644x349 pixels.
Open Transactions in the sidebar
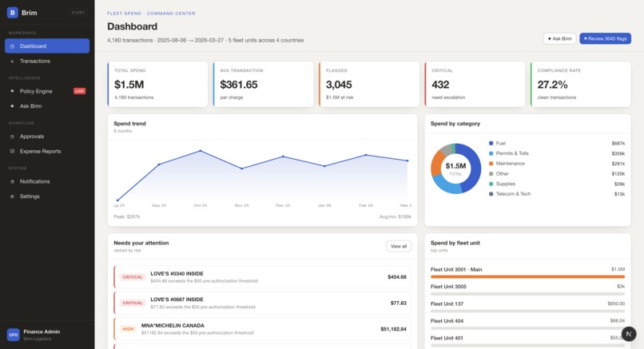(x=47, y=61)
